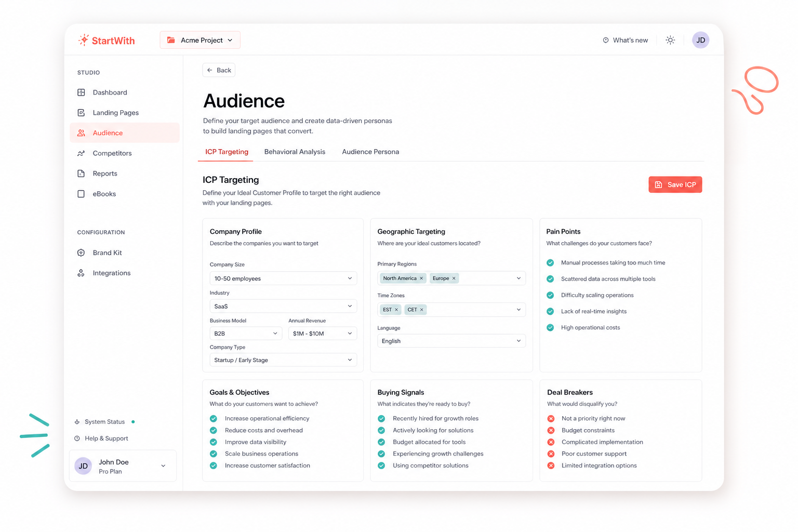This screenshot has width=798, height=532.
Task: Click the Save ICP button
Action: [675, 184]
